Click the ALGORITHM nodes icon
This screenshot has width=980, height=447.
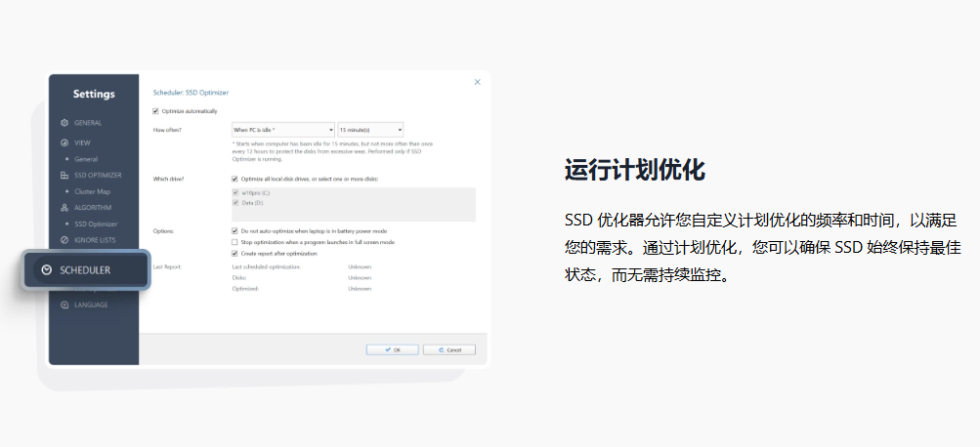pos(64,208)
